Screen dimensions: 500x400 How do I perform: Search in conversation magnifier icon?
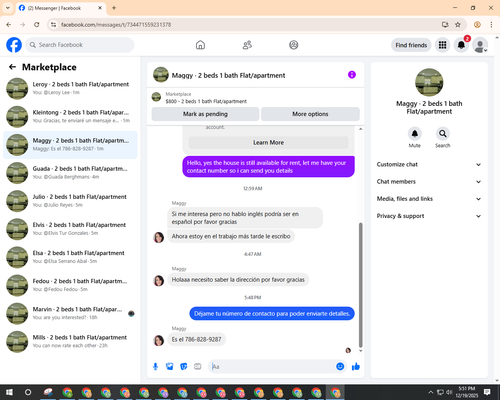tap(443, 134)
